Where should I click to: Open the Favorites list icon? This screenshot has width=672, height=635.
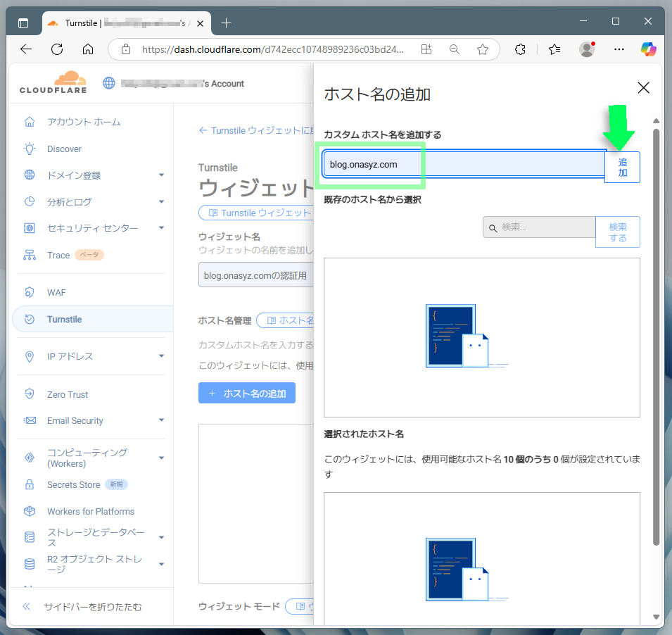coord(554,49)
